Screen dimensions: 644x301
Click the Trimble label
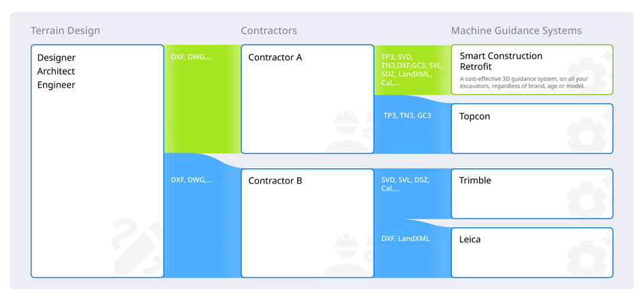coord(475,180)
